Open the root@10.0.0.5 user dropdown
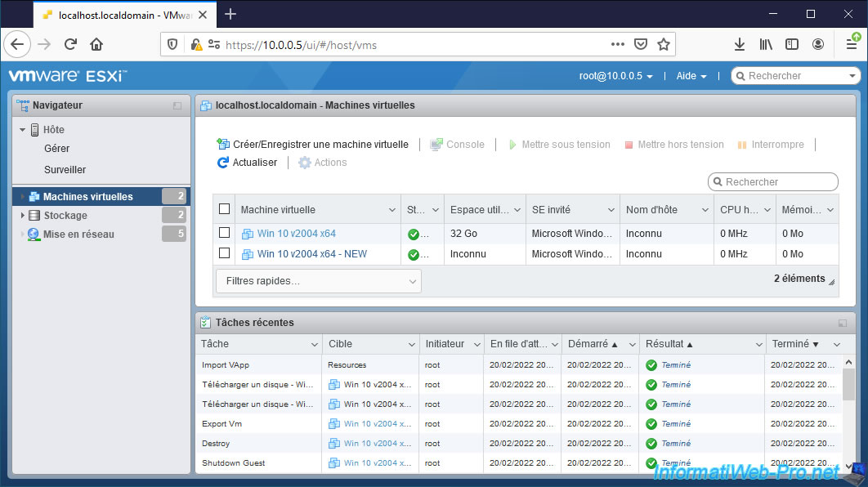Screen dimensions: 868x487 click(616, 76)
